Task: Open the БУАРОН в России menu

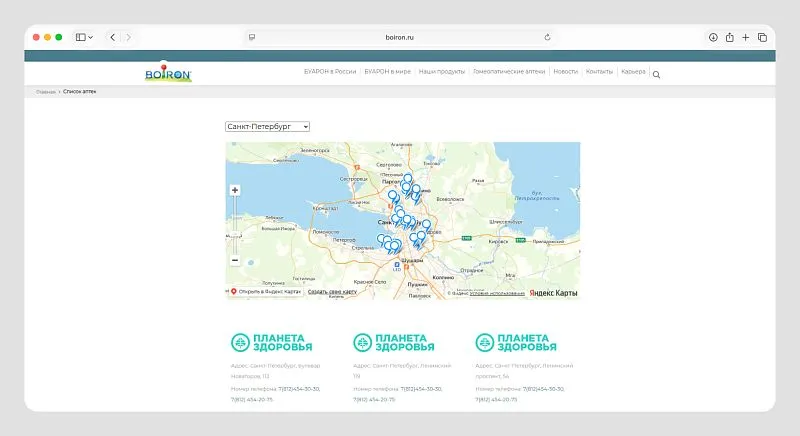Action: coord(330,71)
